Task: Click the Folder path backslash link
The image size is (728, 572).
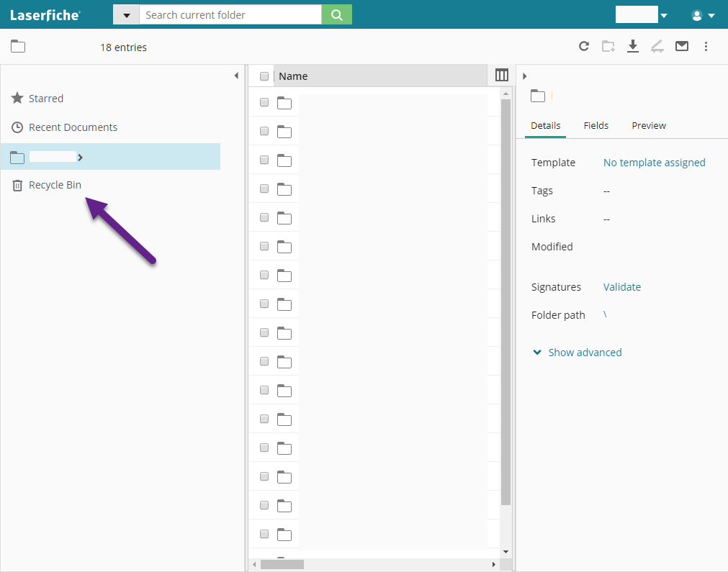Action: click(x=605, y=314)
